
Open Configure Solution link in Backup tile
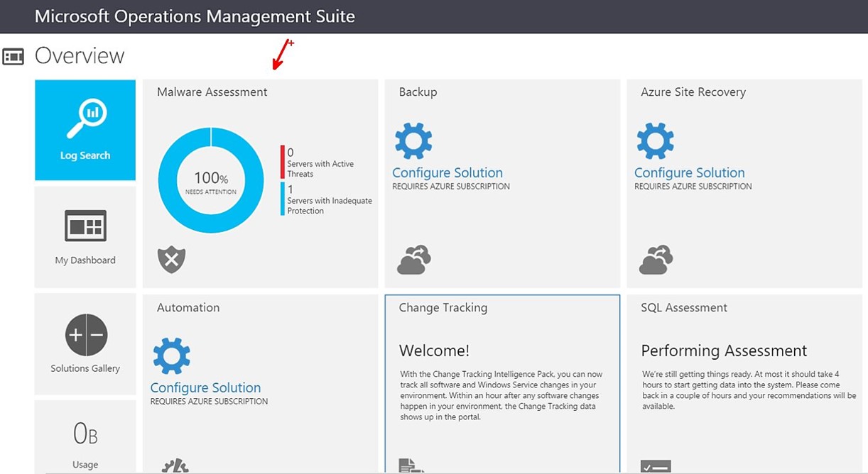click(x=447, y=172)
